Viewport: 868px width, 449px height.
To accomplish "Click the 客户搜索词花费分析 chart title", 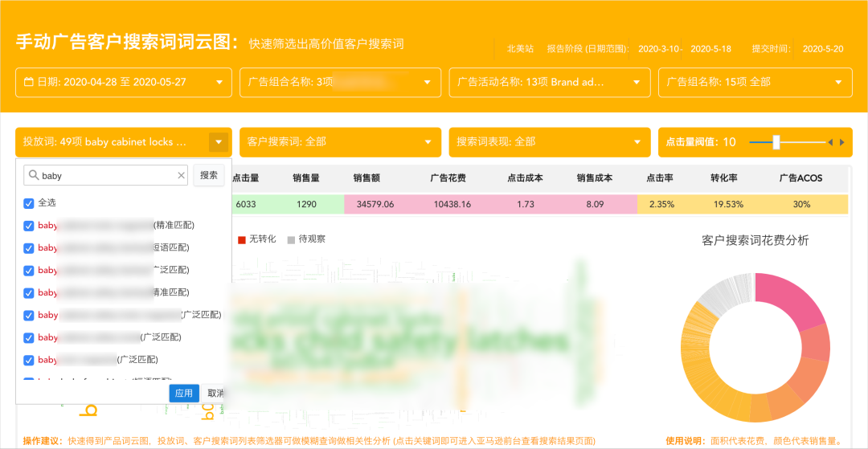I will [755, 240].
